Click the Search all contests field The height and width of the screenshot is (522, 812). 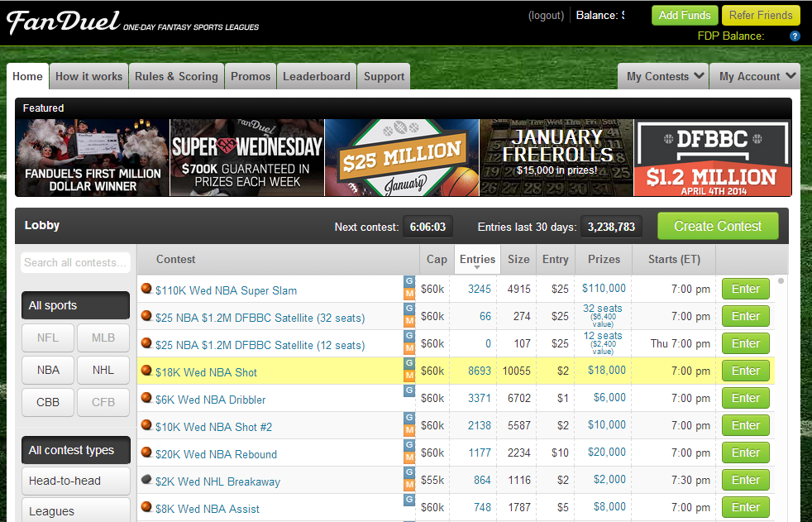click(x=75, y=263)
